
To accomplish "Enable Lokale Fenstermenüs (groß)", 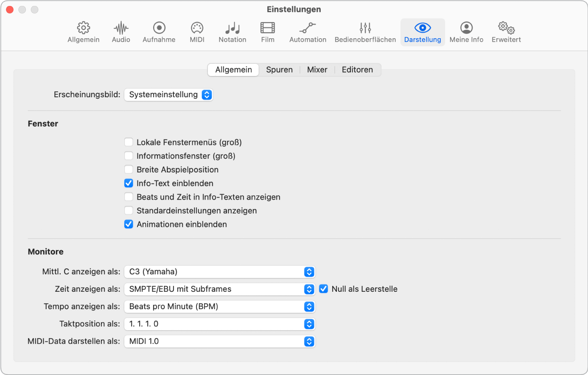I will pyautogui.click(x=129, y=142).
